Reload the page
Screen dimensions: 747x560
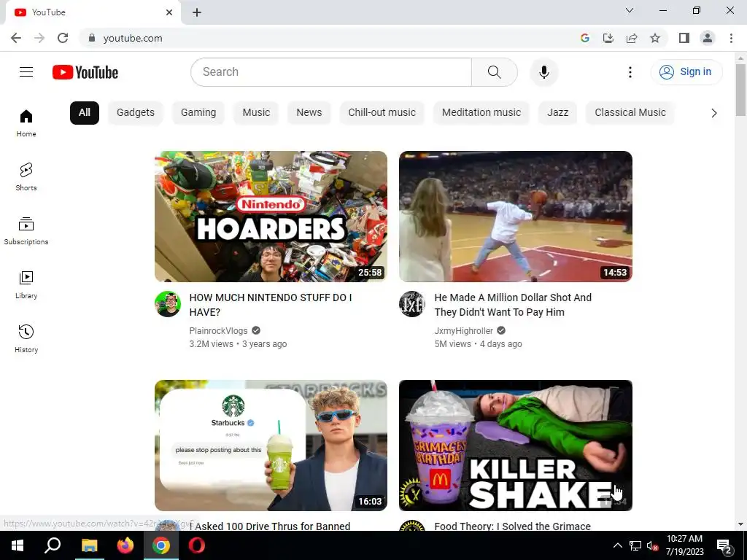[x=63, y=38]
